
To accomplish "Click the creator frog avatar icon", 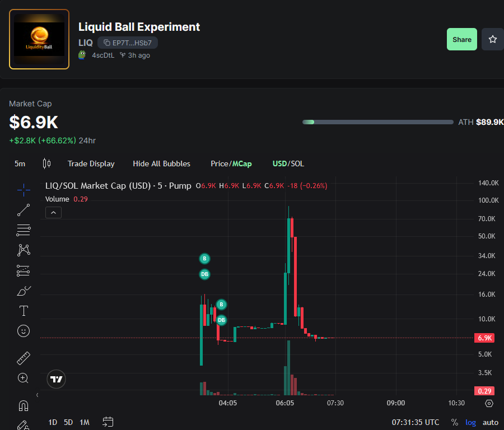I will coord(82,55).
